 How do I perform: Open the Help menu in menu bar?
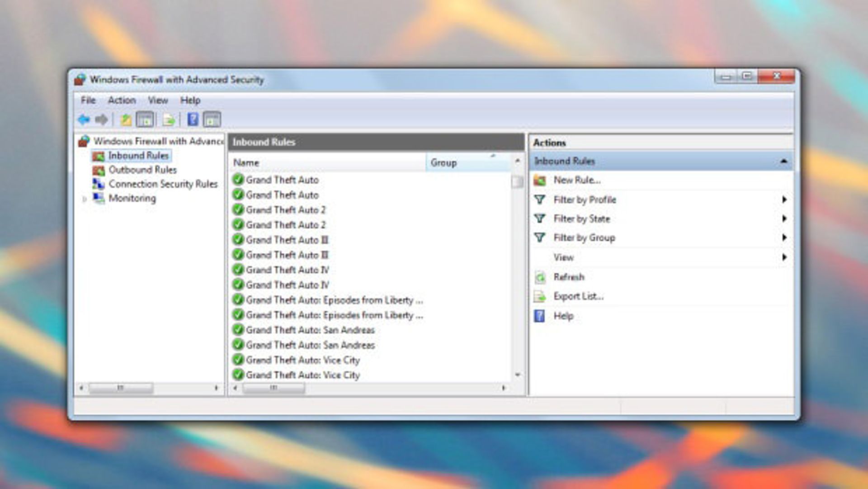click(190, 100)
